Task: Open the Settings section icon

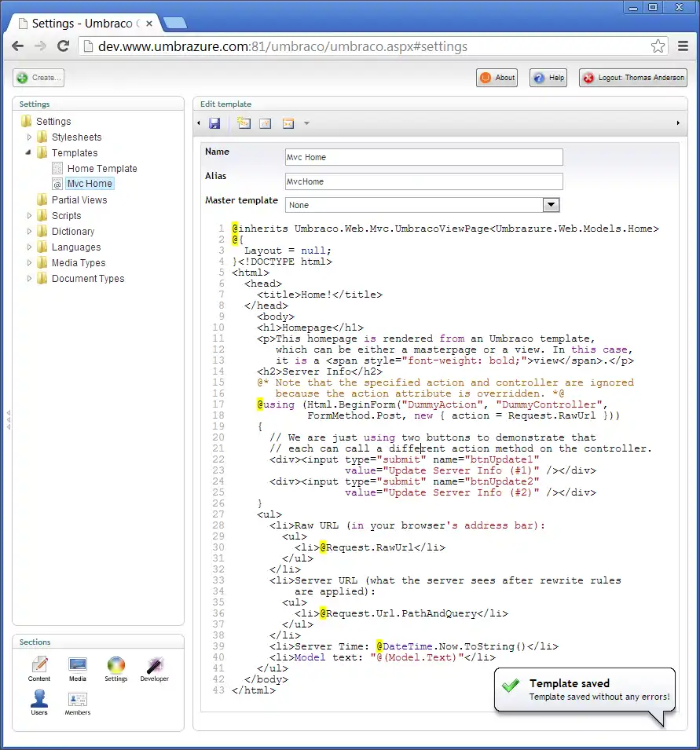Action: coord(115,668)
